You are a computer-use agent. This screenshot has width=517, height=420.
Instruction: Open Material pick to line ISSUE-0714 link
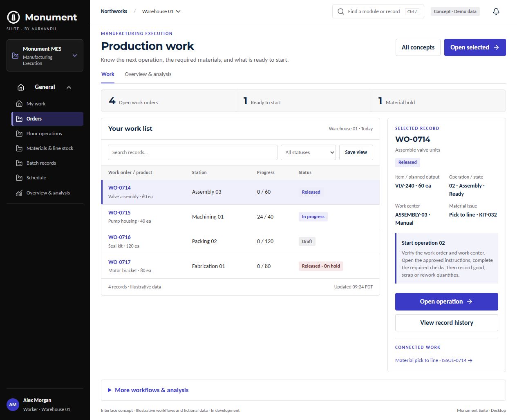pos(434,360)
